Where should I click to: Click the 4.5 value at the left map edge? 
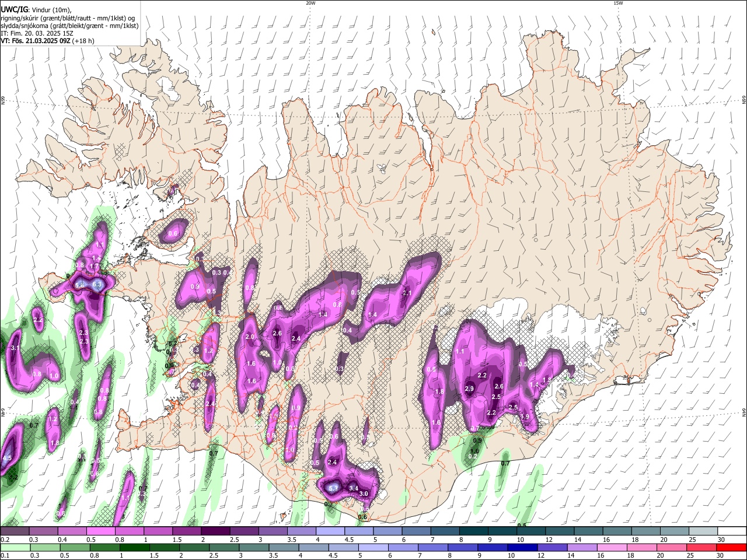tap(7, 459)
